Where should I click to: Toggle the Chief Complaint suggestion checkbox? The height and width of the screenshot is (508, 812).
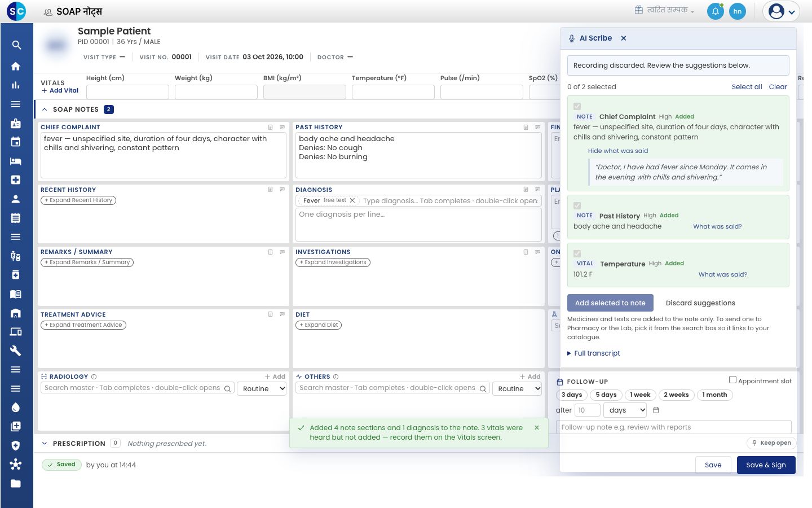click(x=577, y=106)
